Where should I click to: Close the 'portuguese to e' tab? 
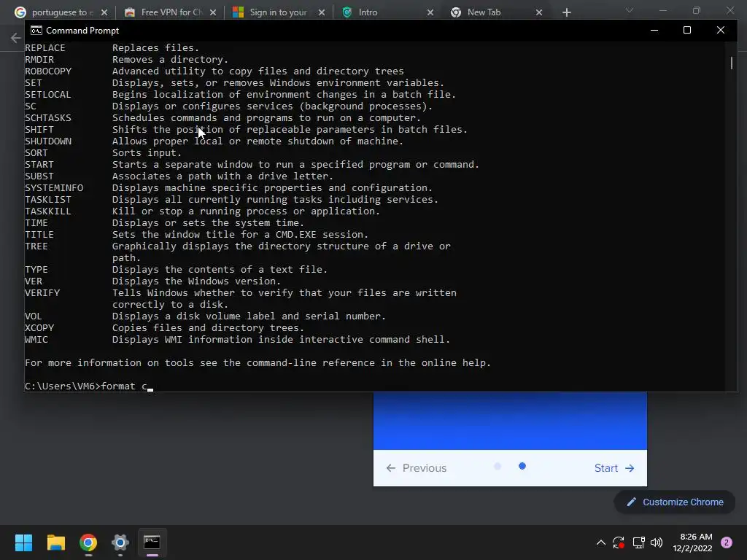[104, 12]
